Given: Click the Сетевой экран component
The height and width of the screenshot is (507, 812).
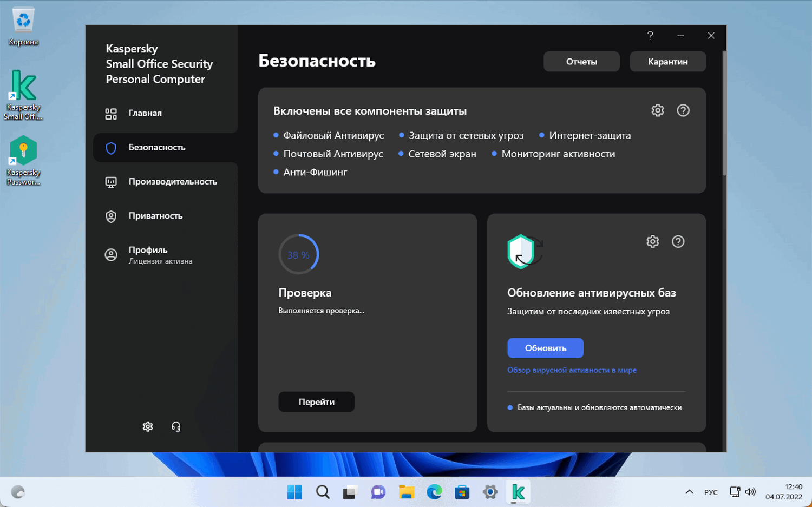Looking at the screenshot, I should 442,154.
